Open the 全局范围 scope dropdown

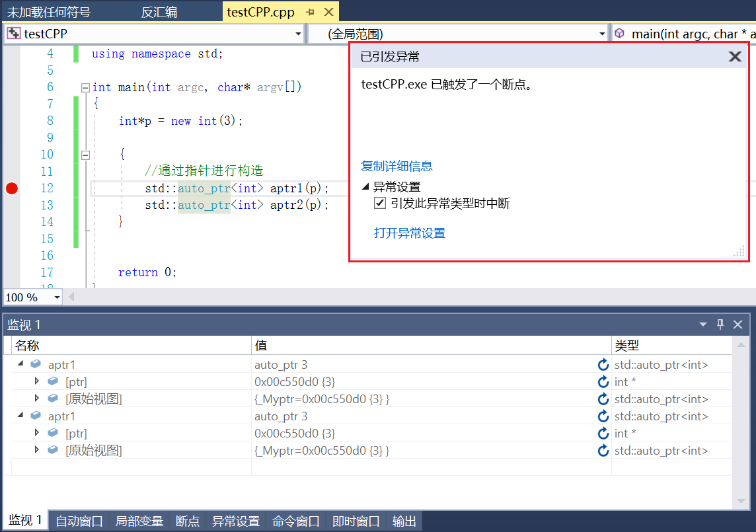pos(602,33)
